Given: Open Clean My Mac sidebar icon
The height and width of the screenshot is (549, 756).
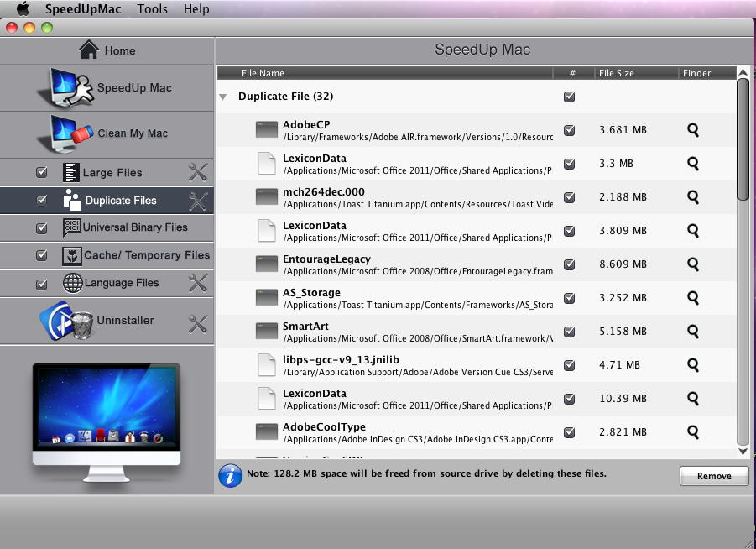Looking at the screenshot, I should [x=65, y=133].
